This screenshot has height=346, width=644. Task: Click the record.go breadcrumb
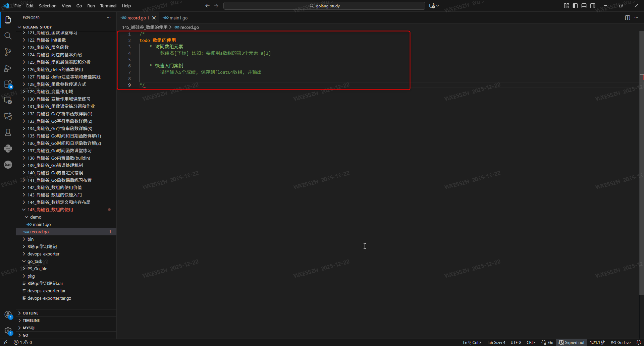(187, 27)
